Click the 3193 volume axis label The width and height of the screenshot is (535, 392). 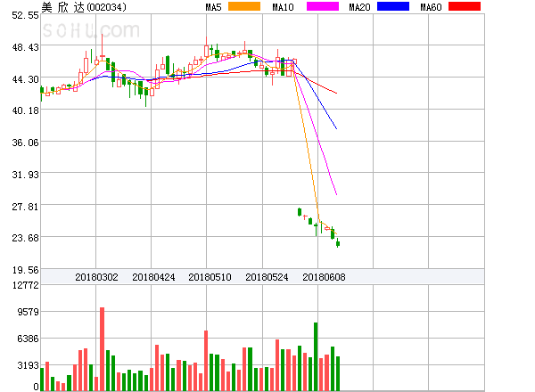29,365
